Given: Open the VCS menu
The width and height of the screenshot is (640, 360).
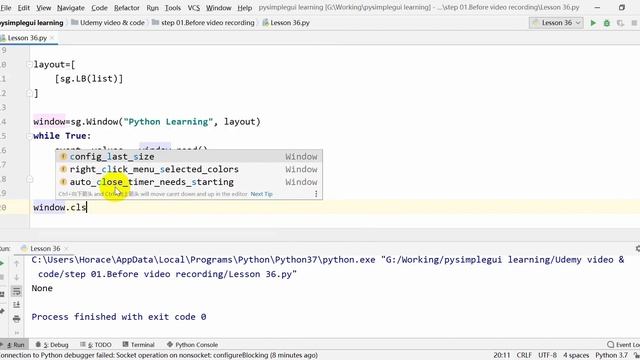Looking at the screenshot, I should (193, 8).
